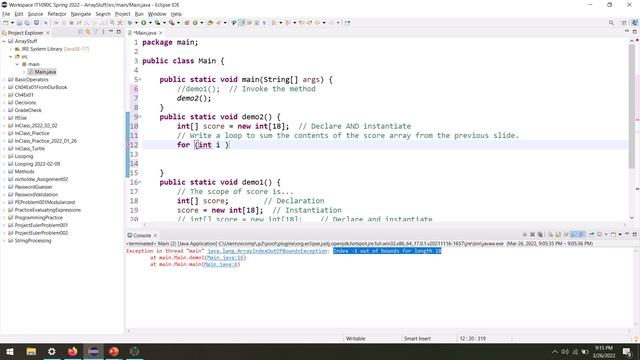
Task: Click the Debug bug icon in toolbar
Action: click(130, 23)
